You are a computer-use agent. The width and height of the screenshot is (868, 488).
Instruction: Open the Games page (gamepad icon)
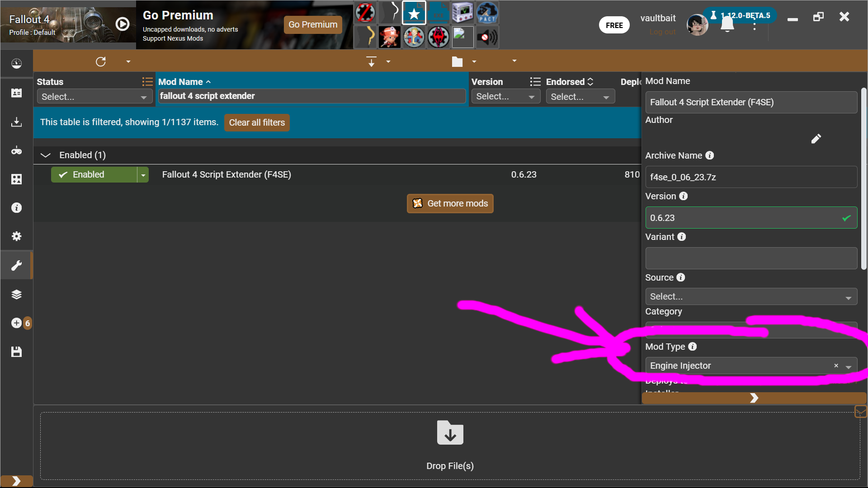[16, 150]
